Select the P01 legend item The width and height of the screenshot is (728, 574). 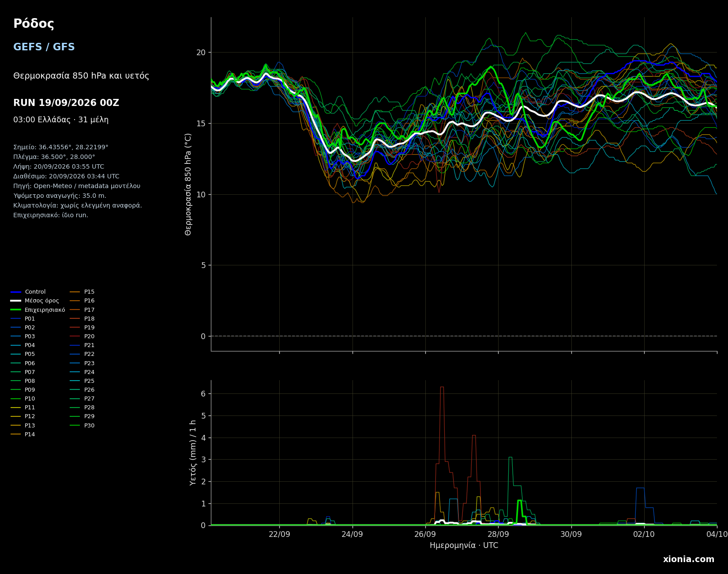pyautogui.click(x=23, y=319)
